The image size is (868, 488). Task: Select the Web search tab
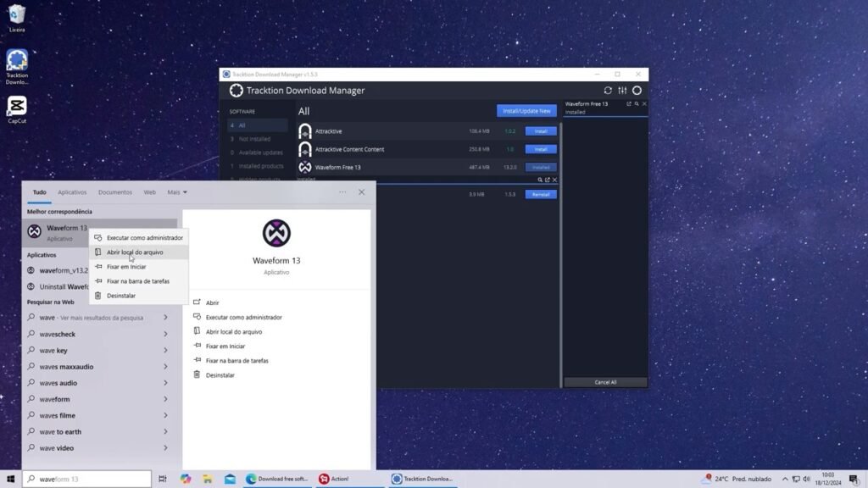point(149,192)
